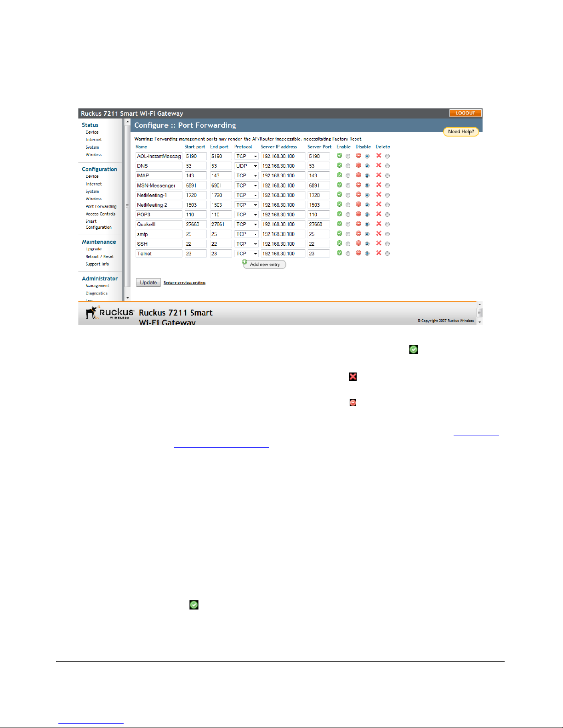Open the Protocol dropdown for IMAP
This screenshot has height=728, width=563.
coord(247,175)
